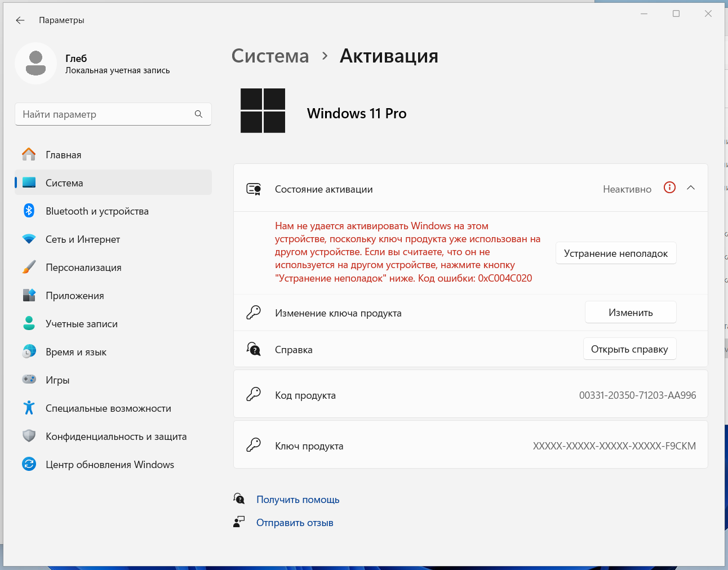This screenshot has height=570, width=728.
Task: Focus the Найти параметр search field
Action: 113,114
